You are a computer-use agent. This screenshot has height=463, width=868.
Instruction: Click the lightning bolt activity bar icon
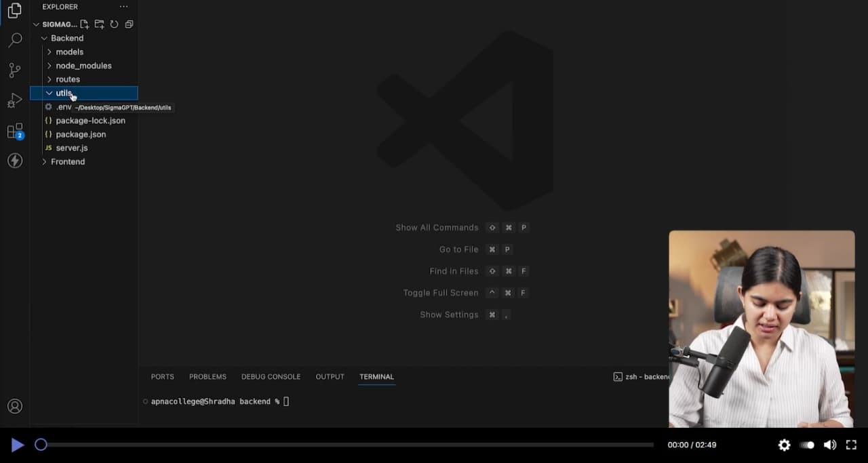[14, 161]
